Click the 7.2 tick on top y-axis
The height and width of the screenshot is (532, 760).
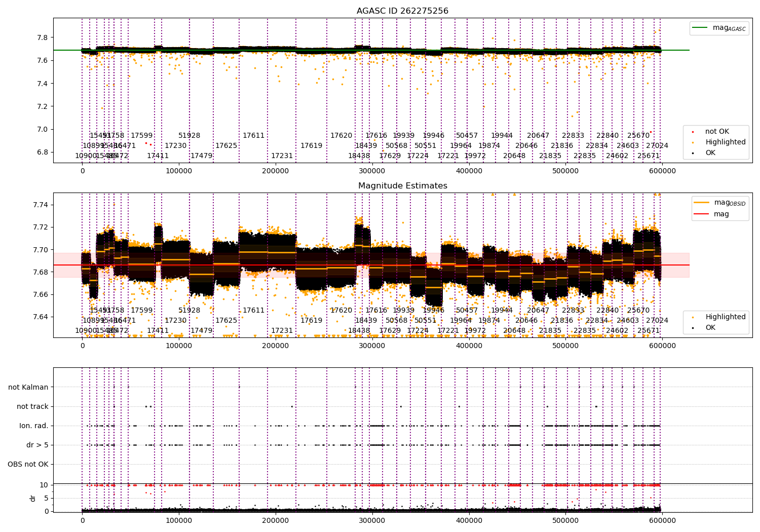coord(42,106)
